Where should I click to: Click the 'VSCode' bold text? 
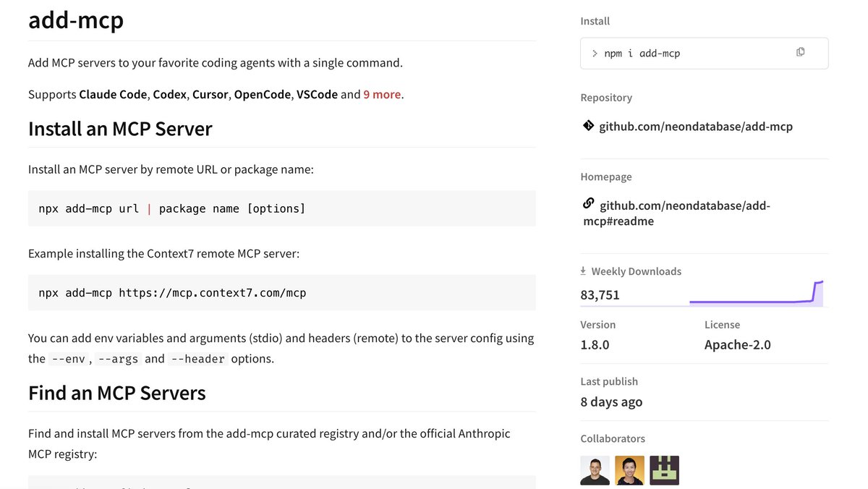pyautogui.click(x=317, y=94)
